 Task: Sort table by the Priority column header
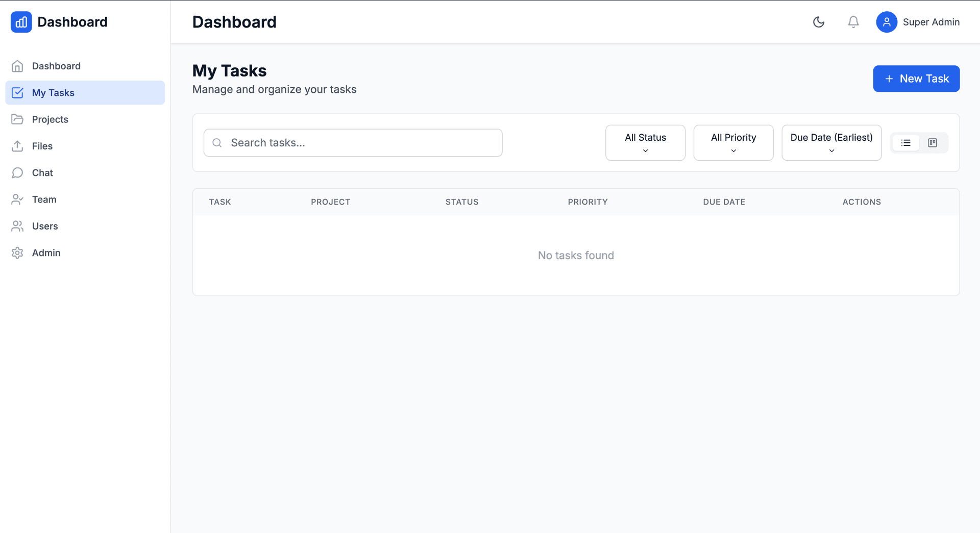pyautogui.click(x=587, y=201)
